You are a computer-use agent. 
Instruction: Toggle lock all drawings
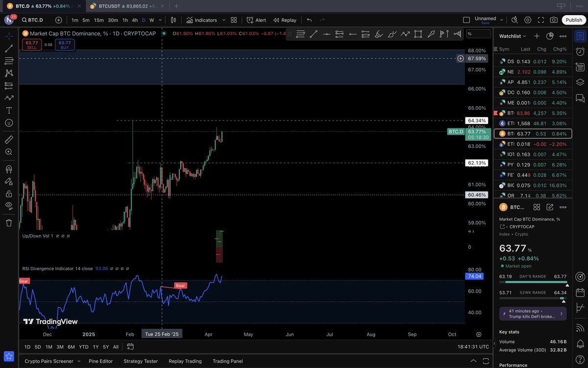(9, 194)
